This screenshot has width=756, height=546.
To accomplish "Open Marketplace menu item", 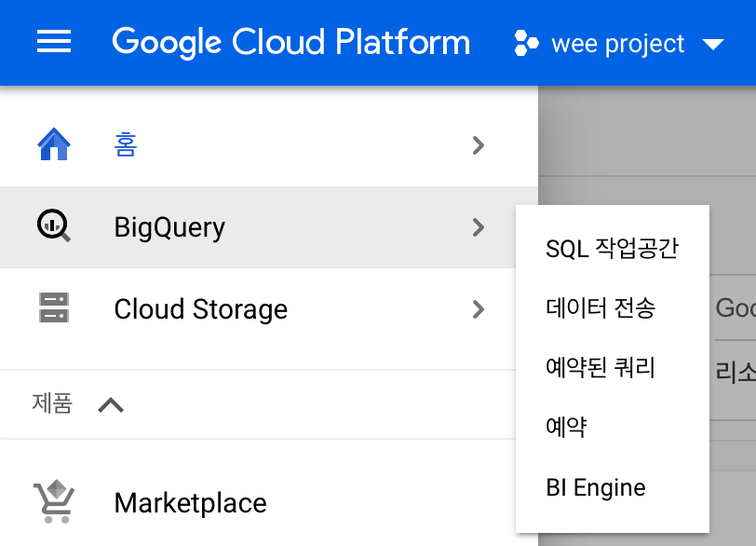I will (x=191, y=503).
